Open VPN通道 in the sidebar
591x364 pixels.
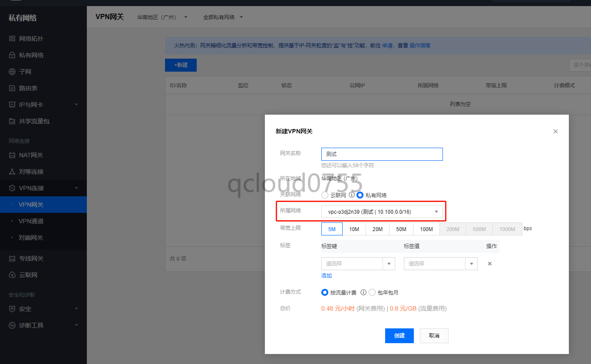click(31, 221)
